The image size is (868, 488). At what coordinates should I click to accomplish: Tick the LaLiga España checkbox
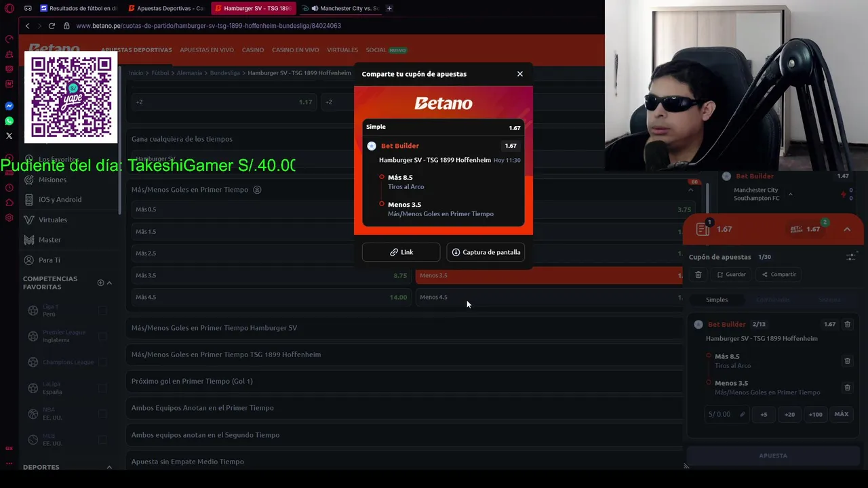(102, 388)
